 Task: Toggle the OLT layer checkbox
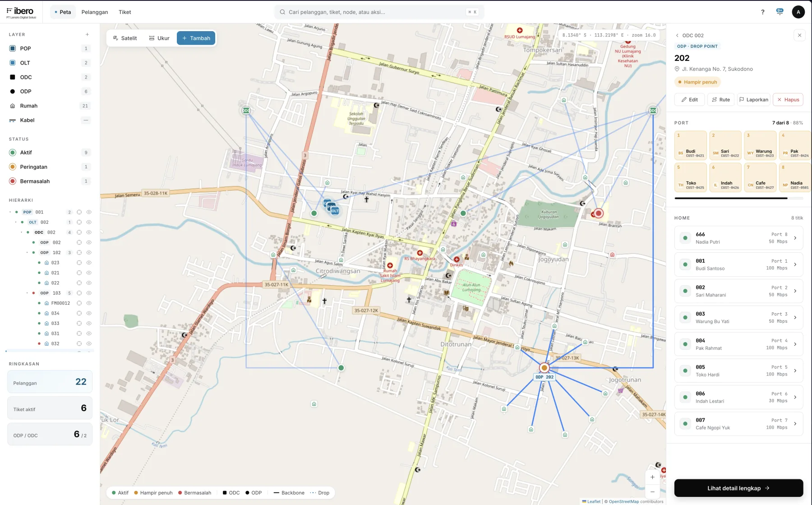pyautogui.click(x=13, y=63)
